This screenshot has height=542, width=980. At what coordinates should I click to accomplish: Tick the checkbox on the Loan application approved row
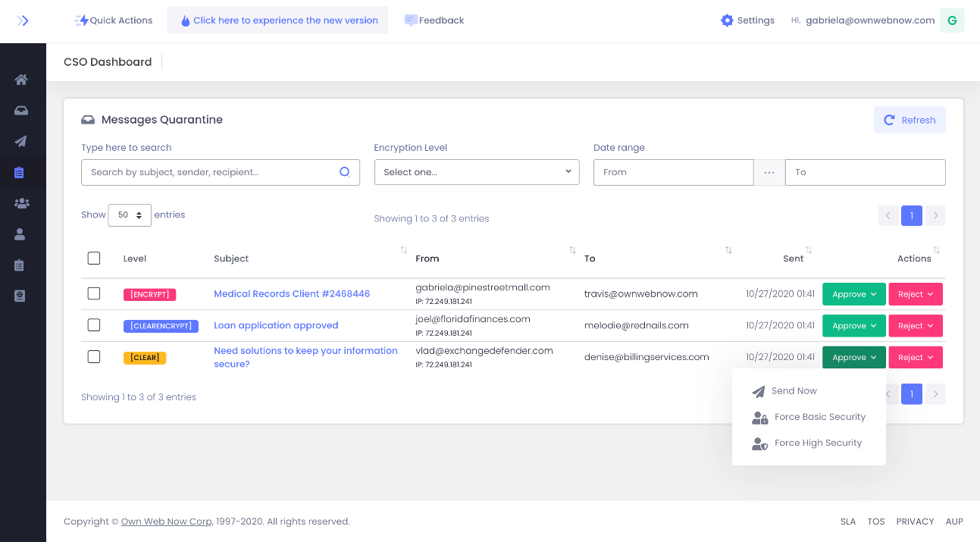(93, 324)
